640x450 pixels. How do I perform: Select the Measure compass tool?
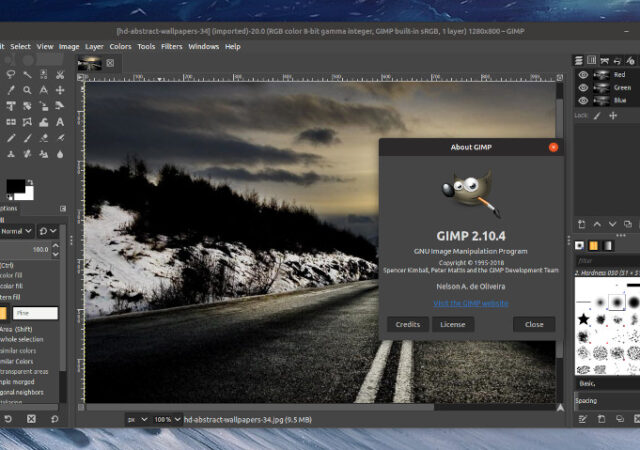coord(44,90)
